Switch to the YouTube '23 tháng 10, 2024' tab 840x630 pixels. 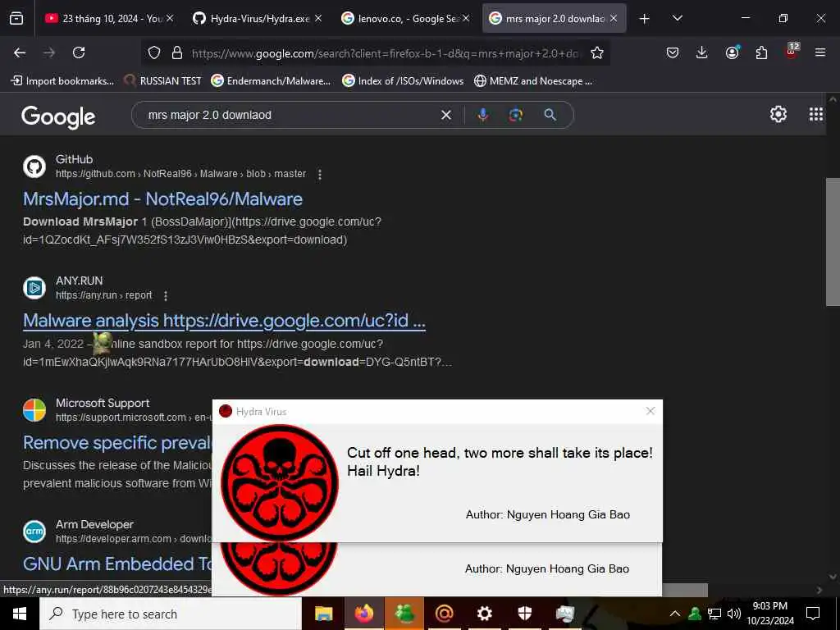click(x=109, y=19)
